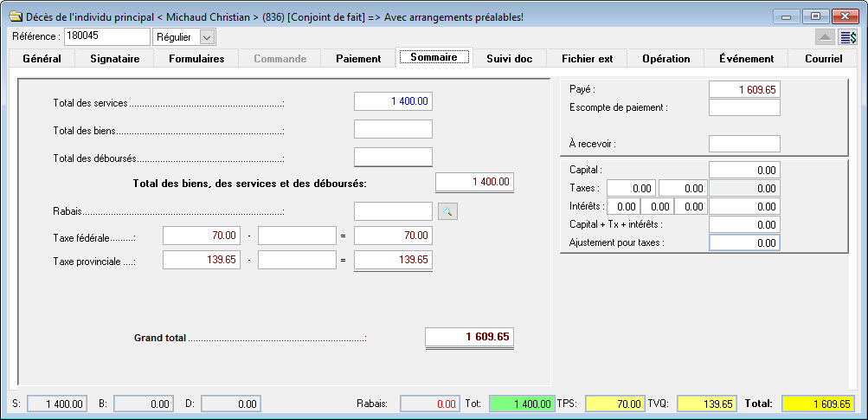Click the Référence input field
Image resolution: width=868 pixels, height=420 pixels.
(106, 36)
